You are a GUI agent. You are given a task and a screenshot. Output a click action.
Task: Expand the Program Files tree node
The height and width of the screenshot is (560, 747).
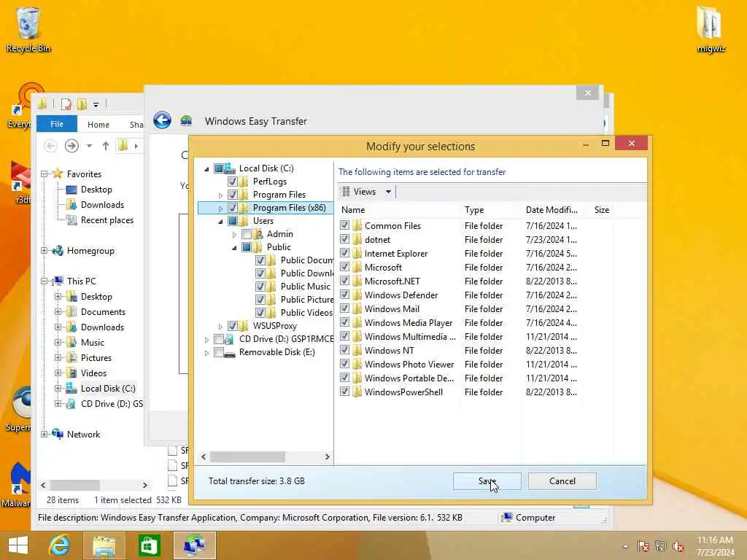pyautogui.click(x=220, y=195)
